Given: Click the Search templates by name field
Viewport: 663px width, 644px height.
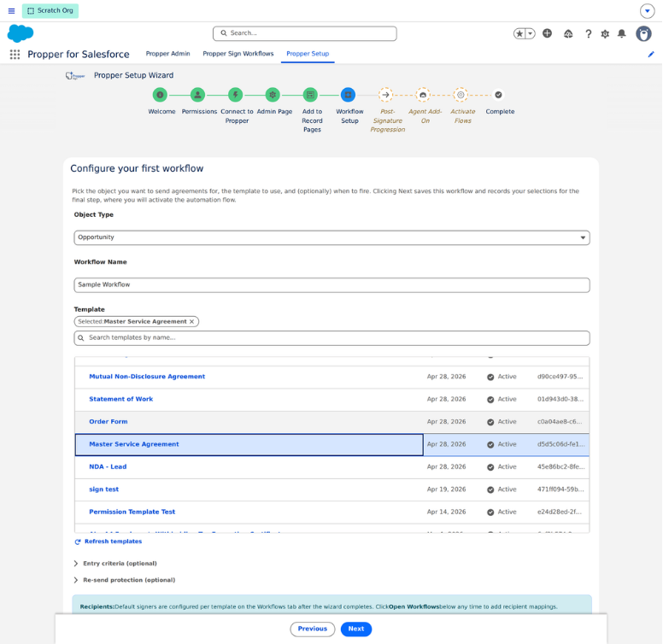Looking at the screenshot, I should [x=331, y=337].
